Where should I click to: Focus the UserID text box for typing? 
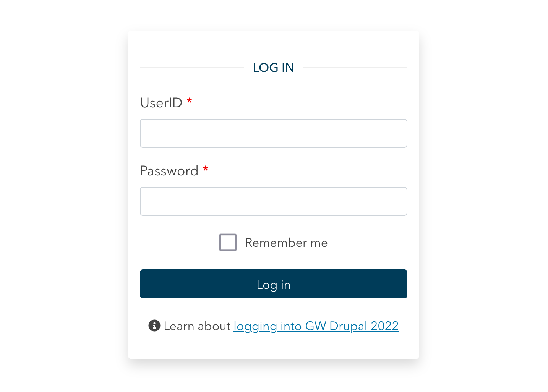pos(273,133)
